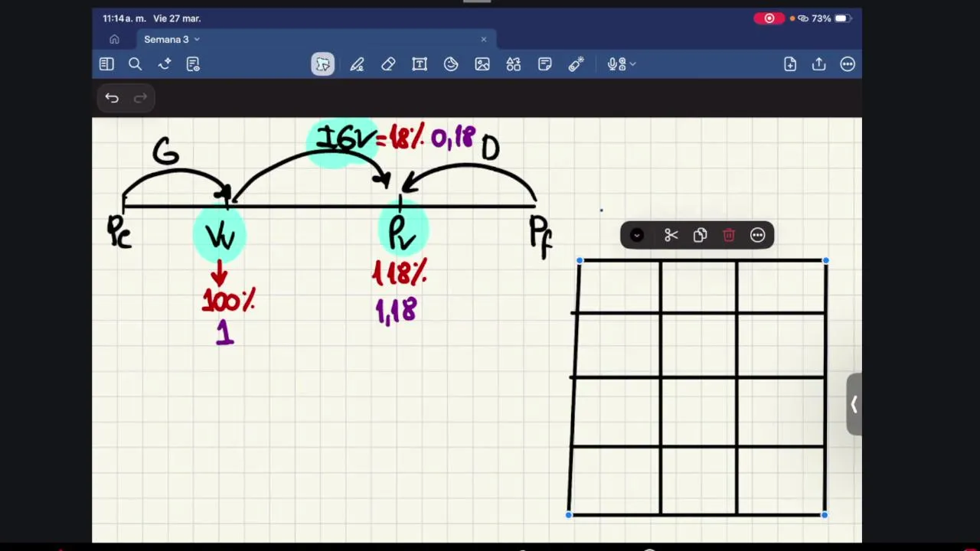Expand the microphone options arrow
Viewport: 980px width, 551px height.
(632, 64)
